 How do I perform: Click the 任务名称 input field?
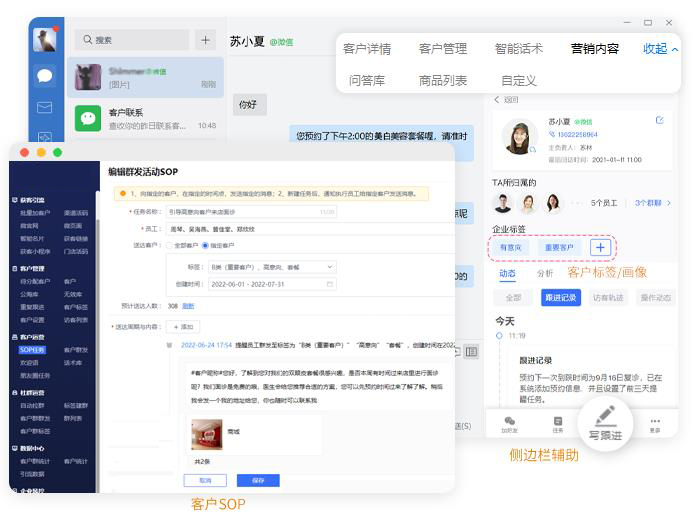(x=251, y=212)
